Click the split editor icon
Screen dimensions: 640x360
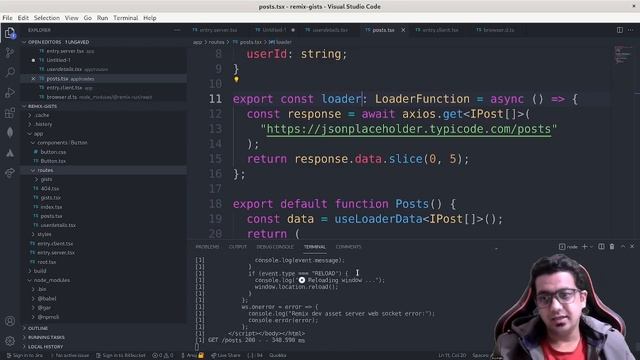click(x=620, y=30)
